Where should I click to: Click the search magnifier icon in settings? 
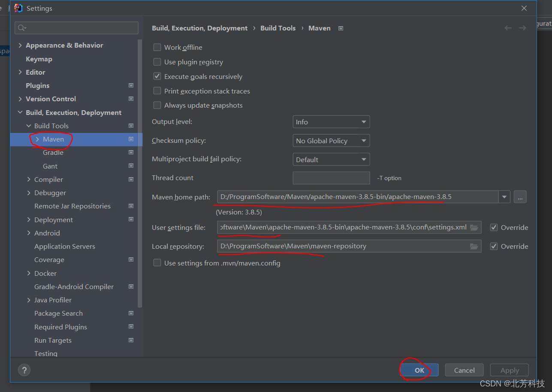click(x=21, y=28)
